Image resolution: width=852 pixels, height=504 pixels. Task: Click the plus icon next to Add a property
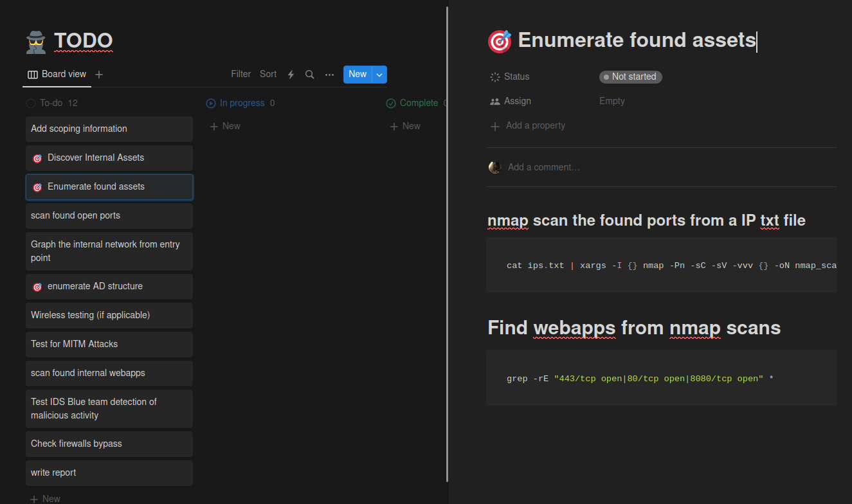(495, 126)
